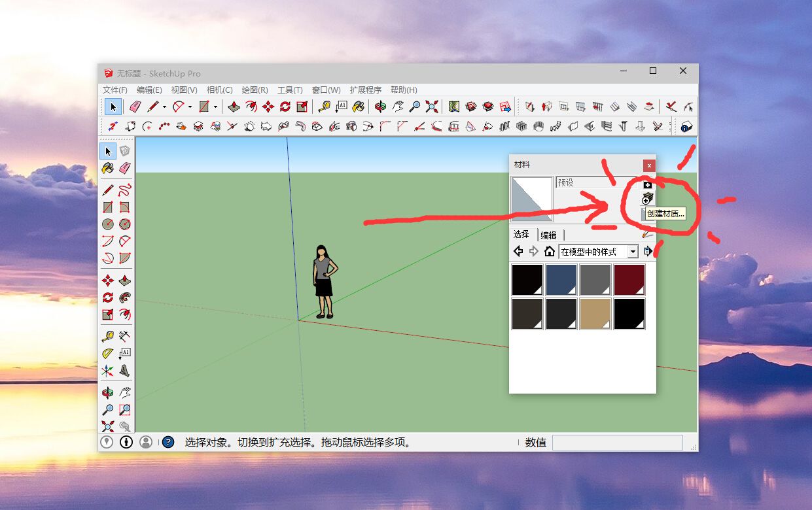The image size is (812, 510).
Task: Open the 视图(V) menu
Action: (185, 90)
